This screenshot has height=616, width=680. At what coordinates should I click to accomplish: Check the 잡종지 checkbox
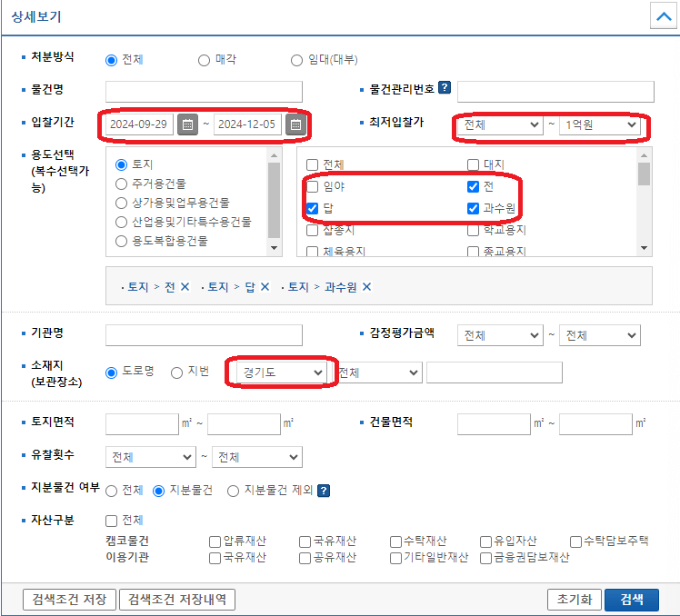(312, 230)
